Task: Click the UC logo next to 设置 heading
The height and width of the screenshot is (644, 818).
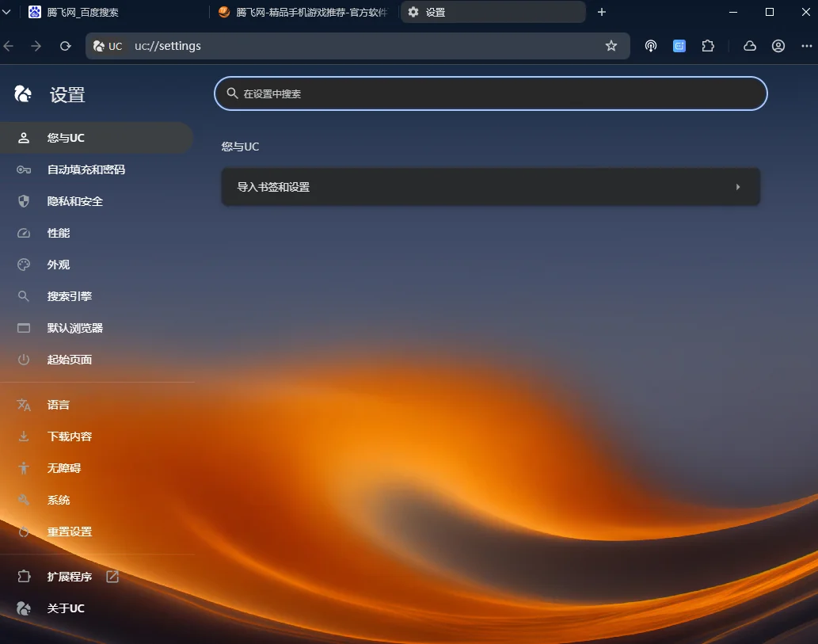Action: (23, 94)
